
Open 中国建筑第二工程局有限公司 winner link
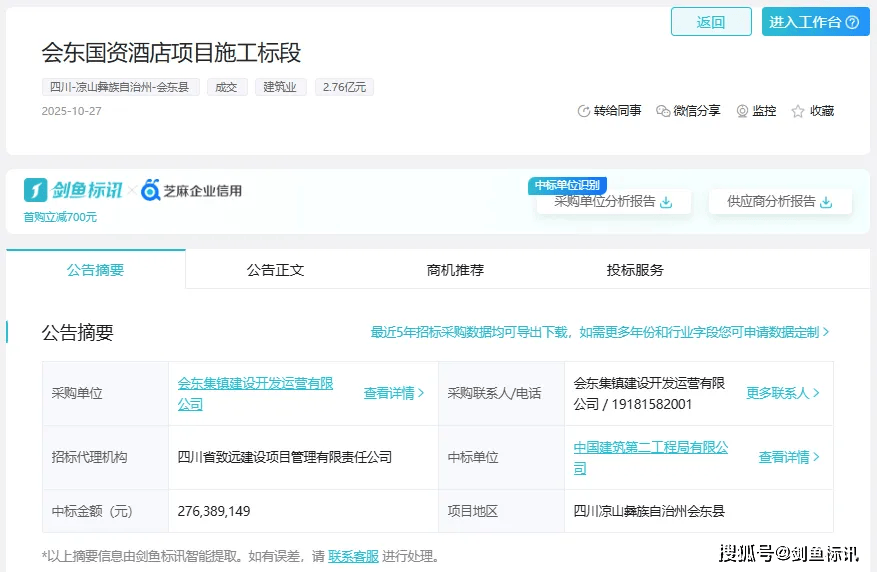click(650, 457)
